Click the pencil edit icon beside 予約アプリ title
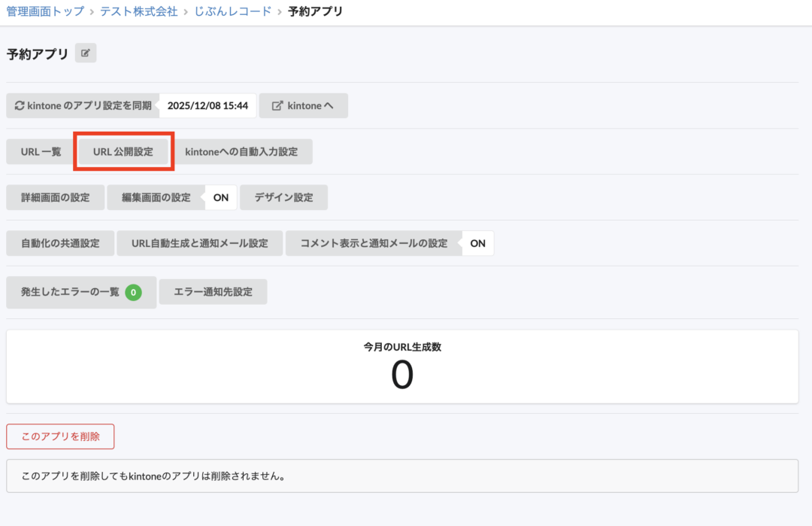 85,53
